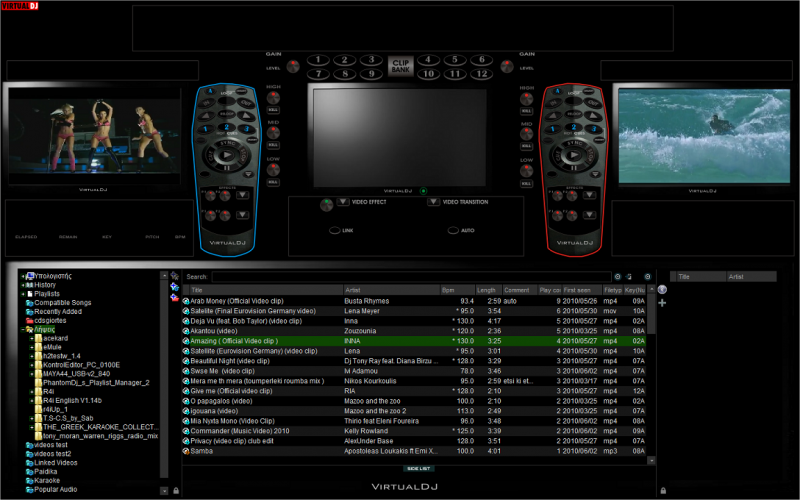Click the video effect level knob
The width and height of the screenshot is (800, 500).
[x=326, y=205]
